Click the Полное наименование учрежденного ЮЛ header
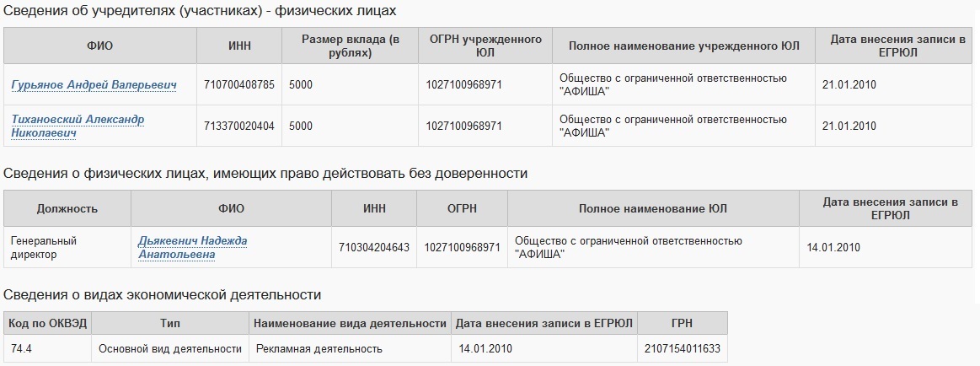Screen dimensions: 980x366 [683, 46]
